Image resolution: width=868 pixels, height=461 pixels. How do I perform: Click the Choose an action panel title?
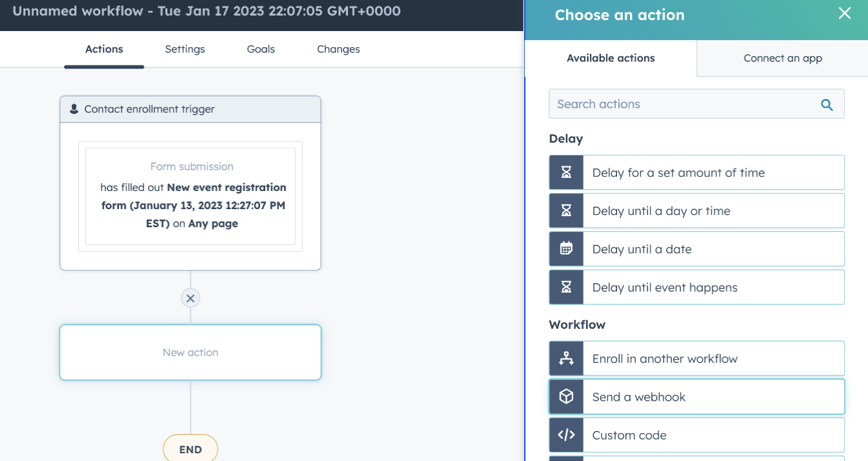pos(620,15)
